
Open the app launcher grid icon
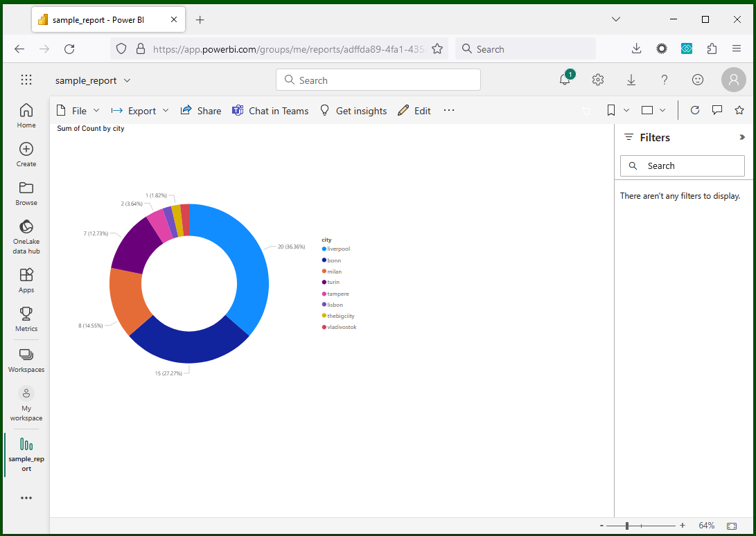pyautogui.click(x=26, y=80)
